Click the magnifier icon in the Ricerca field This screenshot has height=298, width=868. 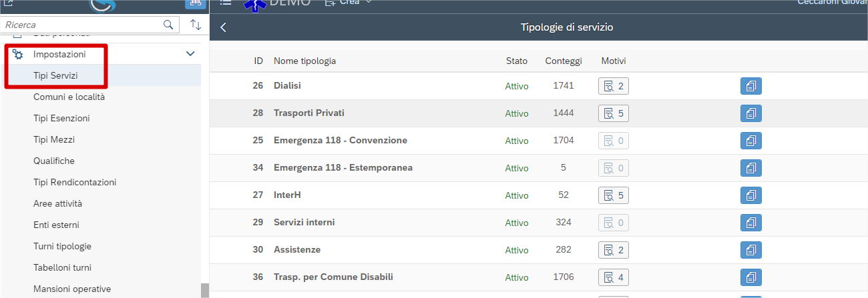(x=168, y=25)
